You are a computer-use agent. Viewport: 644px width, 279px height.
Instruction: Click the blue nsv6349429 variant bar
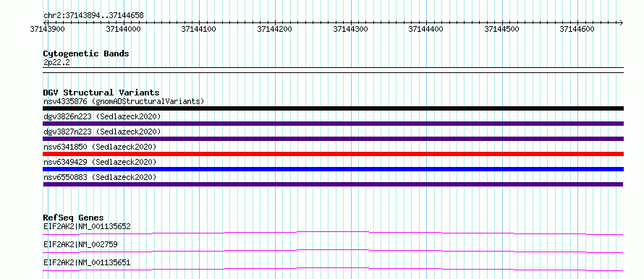(x=333, y=169)
